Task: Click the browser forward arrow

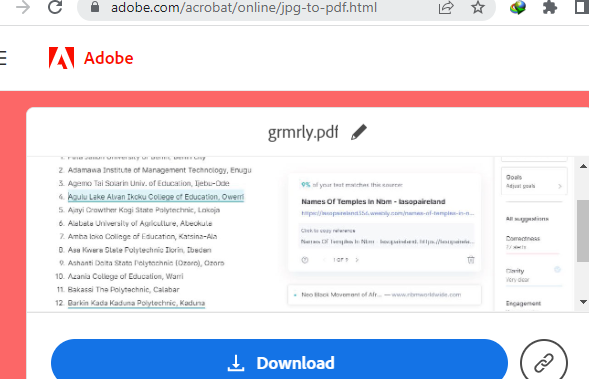Action: point(23,7)
